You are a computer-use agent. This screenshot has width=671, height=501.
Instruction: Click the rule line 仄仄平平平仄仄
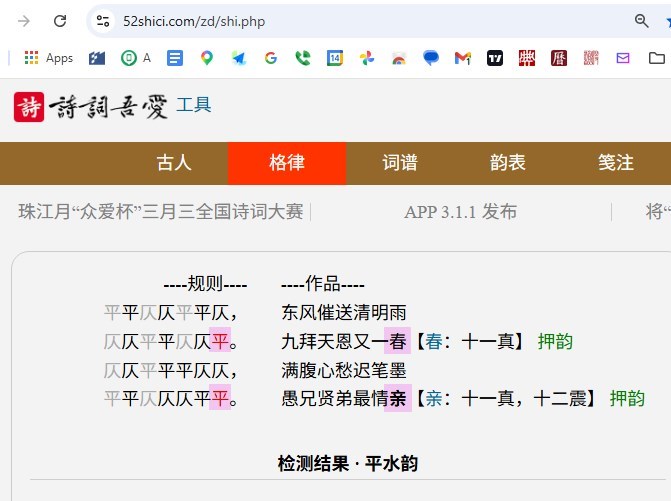(170, 370)
